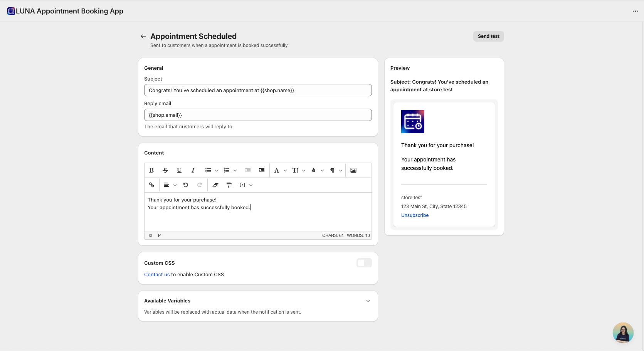Open the three-dot app menu
The image size is (644, 351).
coord(635,11)
